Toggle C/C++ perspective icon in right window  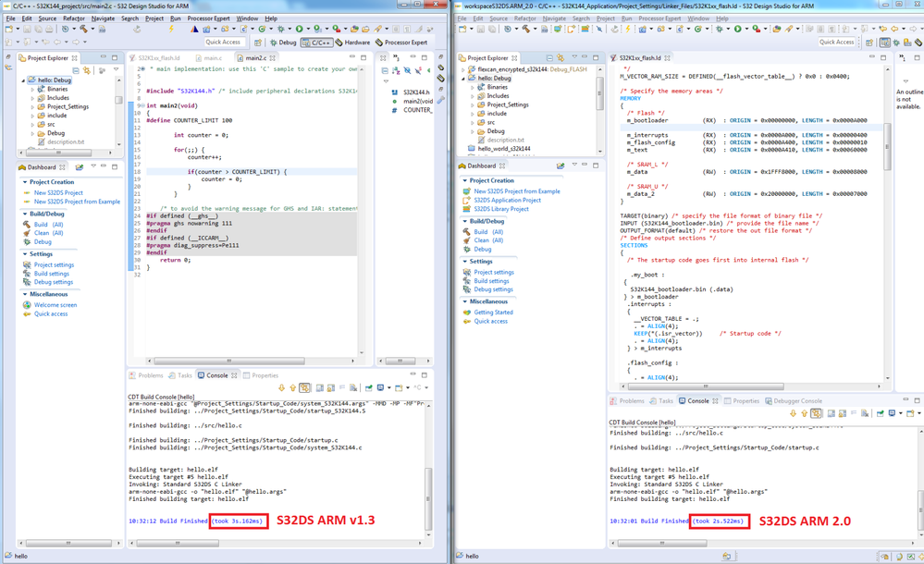pos(885,43)
